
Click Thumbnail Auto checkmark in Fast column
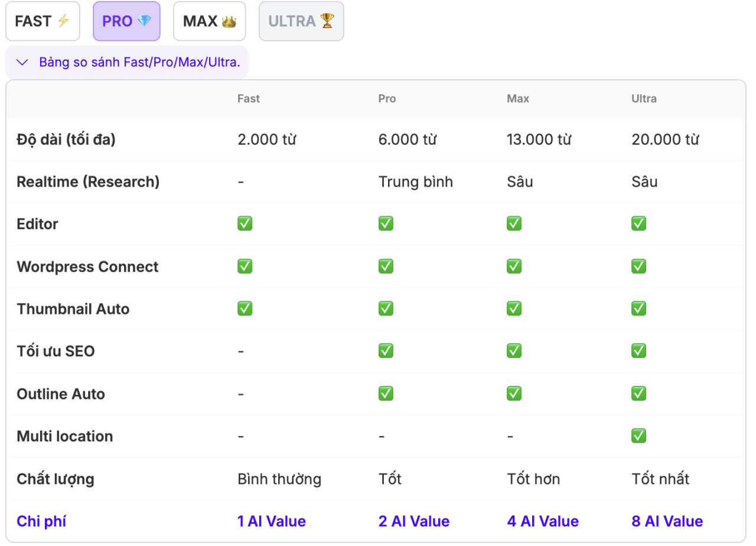pyautogui.click(x=245, y=308)
